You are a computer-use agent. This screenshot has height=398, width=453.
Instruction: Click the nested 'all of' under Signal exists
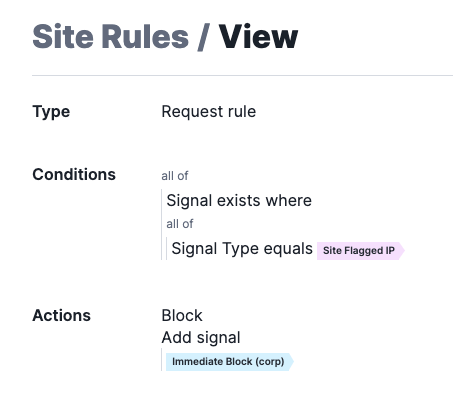click(180, 224)
